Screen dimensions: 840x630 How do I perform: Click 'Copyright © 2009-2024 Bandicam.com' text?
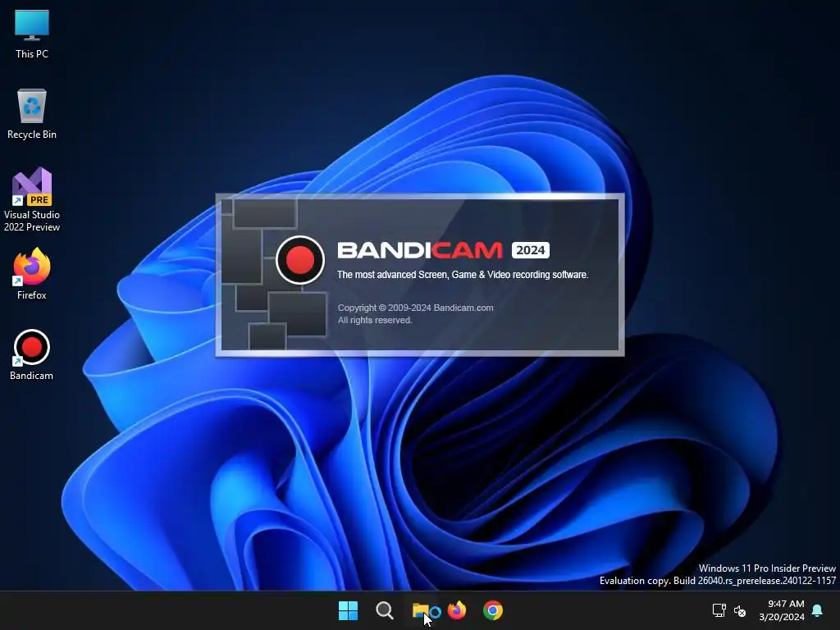pyautogui.click(x=415, y=308)
